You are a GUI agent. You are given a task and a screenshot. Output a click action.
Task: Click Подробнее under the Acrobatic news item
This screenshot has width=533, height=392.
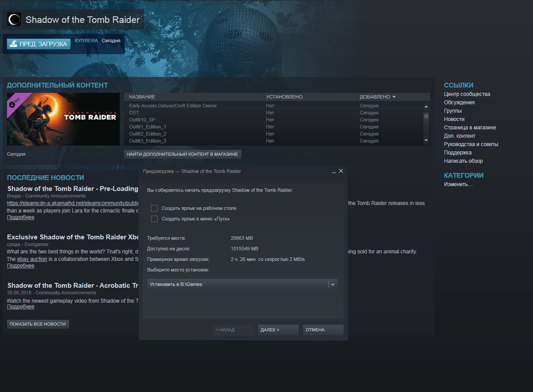[x=21, y=307]
